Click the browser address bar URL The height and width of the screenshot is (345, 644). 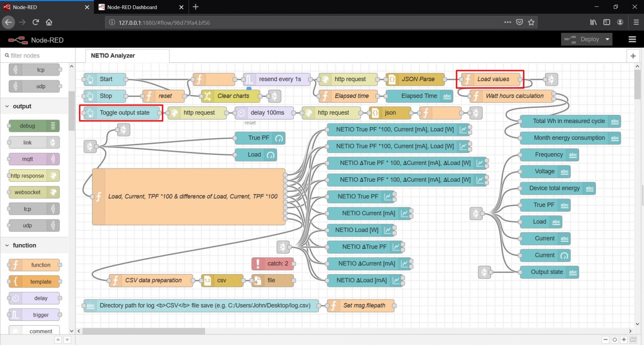(x=164, y=23)
